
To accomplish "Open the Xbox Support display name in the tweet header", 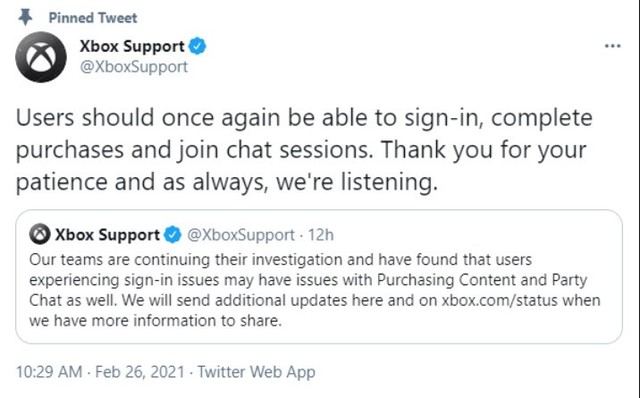I will pos(132,46).
